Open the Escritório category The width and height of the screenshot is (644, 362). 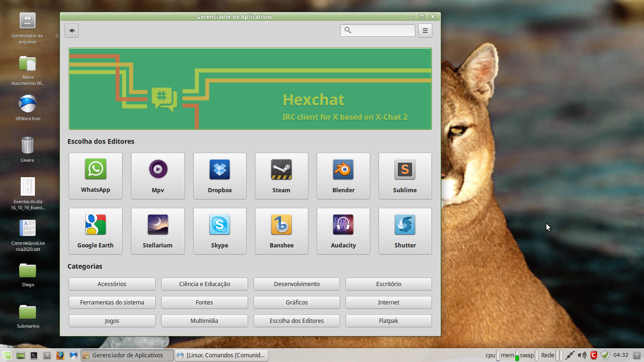coord(388,284)
